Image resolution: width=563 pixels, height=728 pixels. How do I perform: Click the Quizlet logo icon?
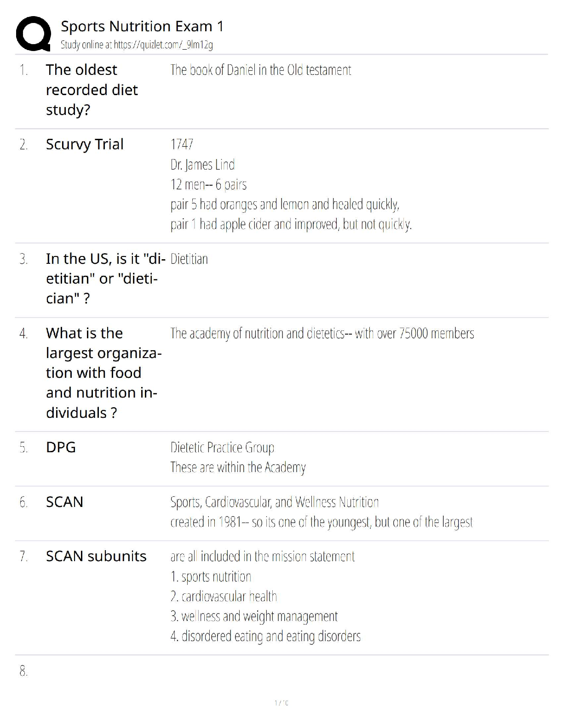coord(33,34)
